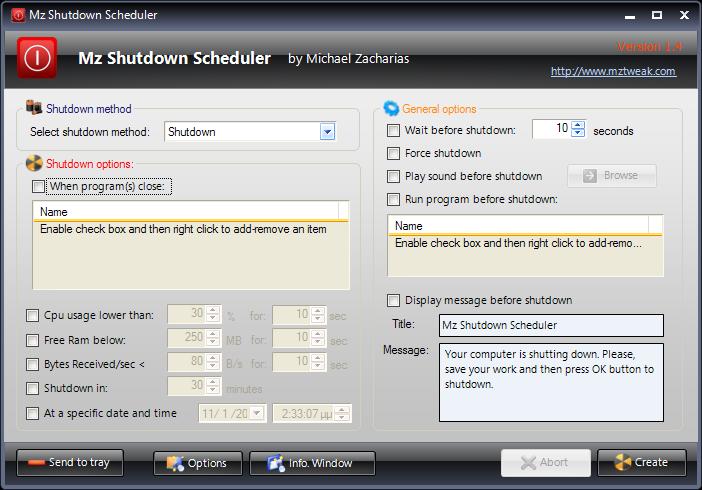
Task: Open the Select shutdown method dropdown
Action: click(327, 132)
